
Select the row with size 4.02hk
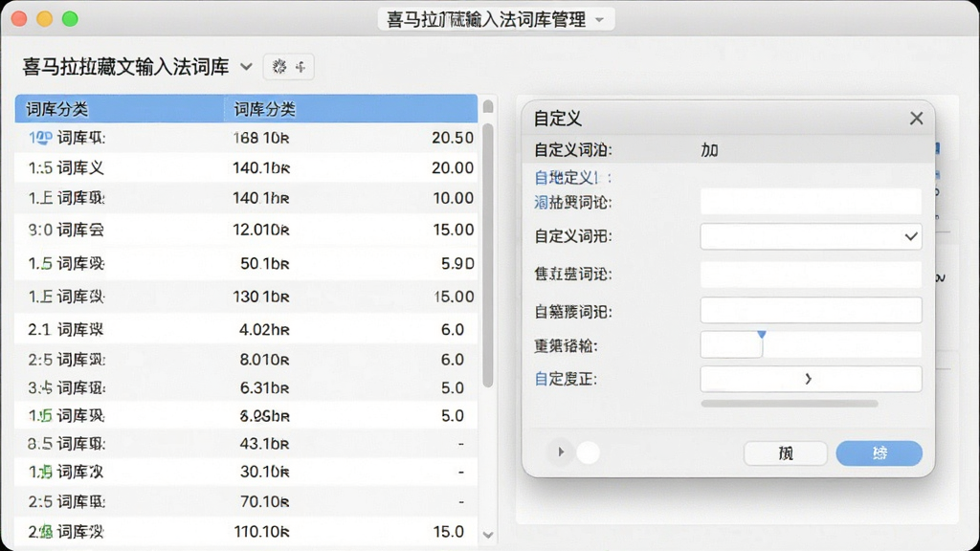click(x=246, y=329)
